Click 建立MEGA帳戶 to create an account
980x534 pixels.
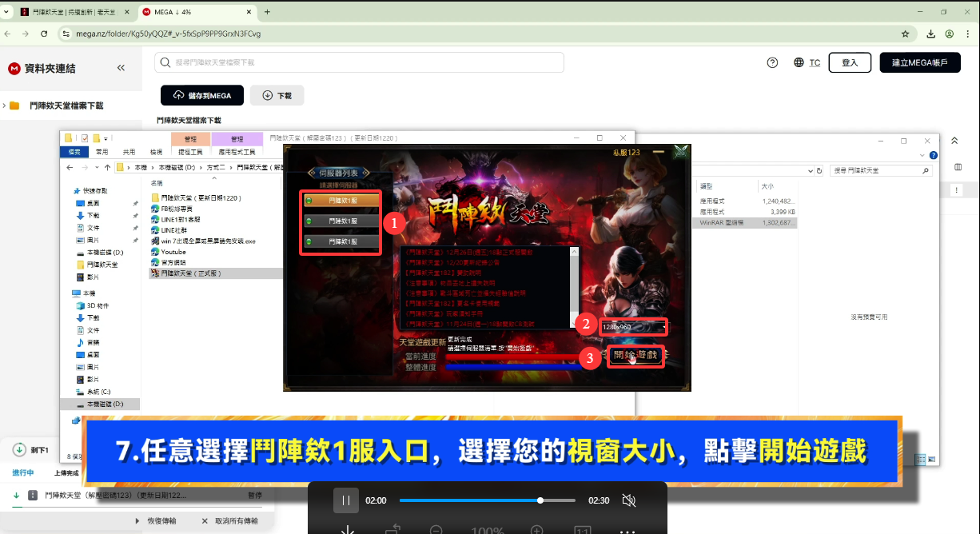click(919, 62)
